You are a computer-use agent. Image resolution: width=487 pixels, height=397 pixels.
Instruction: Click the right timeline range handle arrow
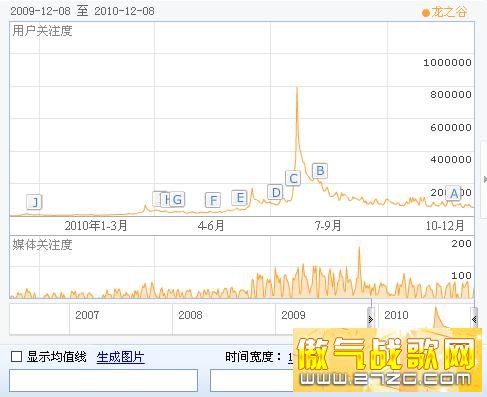[474, 319]
